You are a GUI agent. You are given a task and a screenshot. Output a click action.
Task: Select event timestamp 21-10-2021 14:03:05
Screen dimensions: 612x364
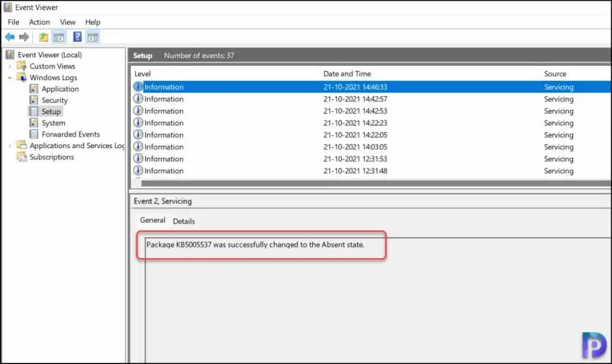tap(355, 147)
